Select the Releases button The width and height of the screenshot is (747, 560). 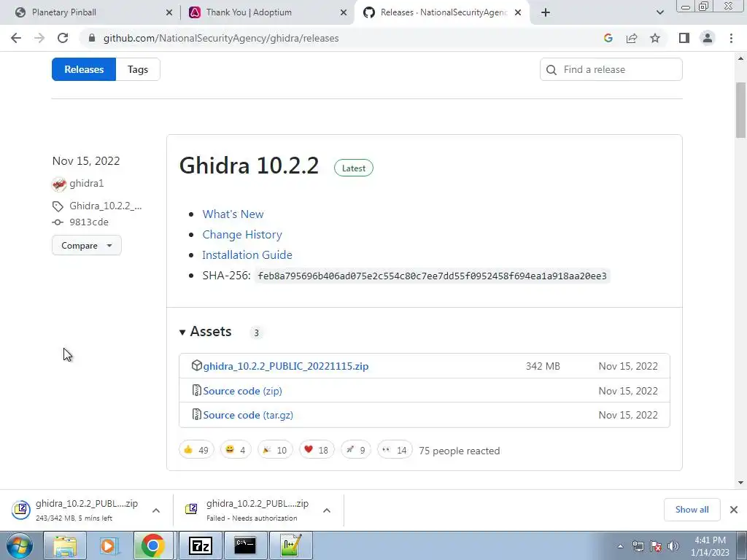coord(84,69)
